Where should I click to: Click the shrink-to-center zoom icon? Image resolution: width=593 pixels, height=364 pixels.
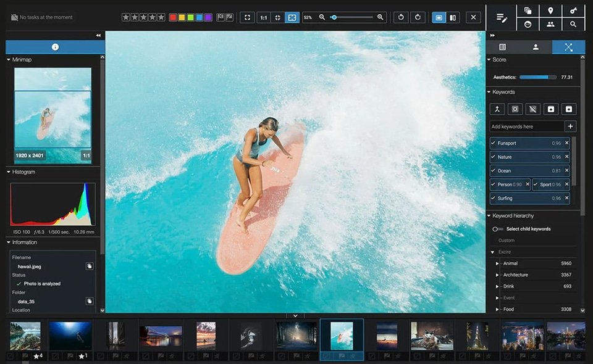(277, 17)
